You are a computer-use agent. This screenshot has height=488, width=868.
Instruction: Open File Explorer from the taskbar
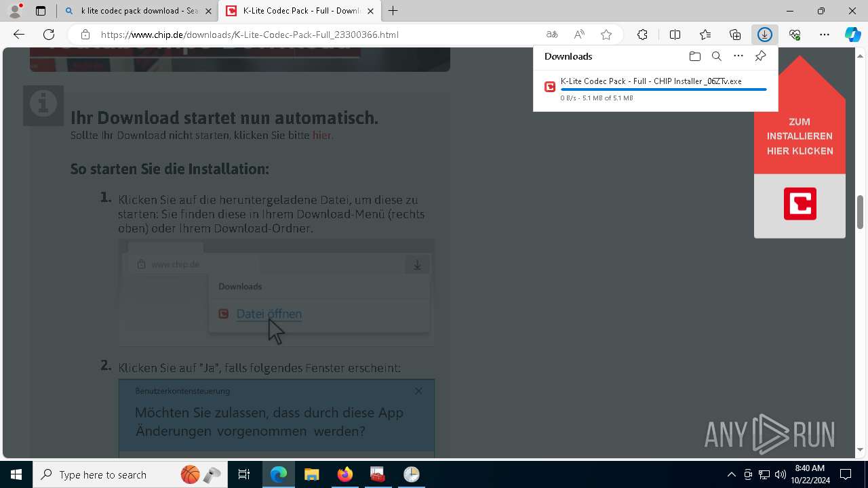311,474
